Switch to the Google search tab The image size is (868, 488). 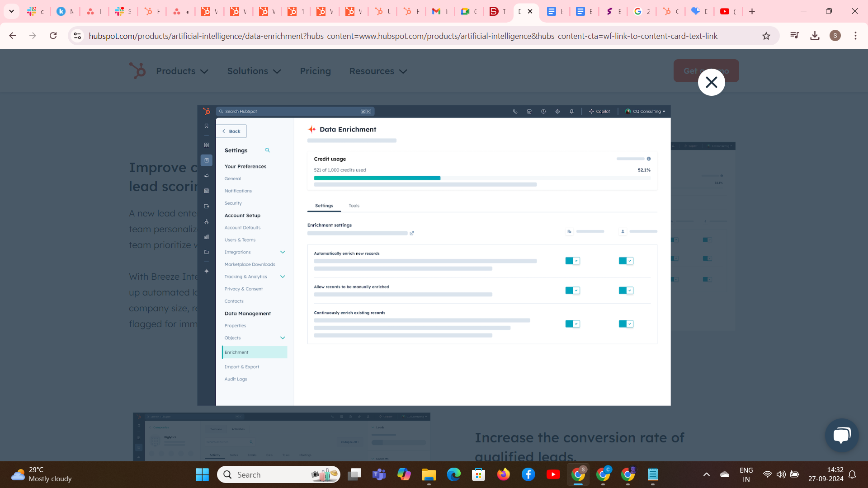click(641, 11)
